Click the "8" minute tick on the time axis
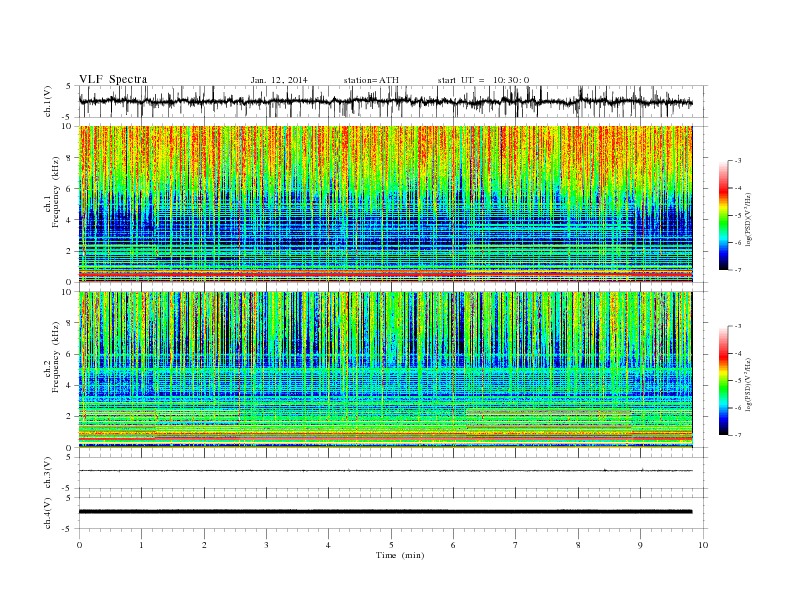792x612 pixels. pyautogui.click(x=578, y=545)
